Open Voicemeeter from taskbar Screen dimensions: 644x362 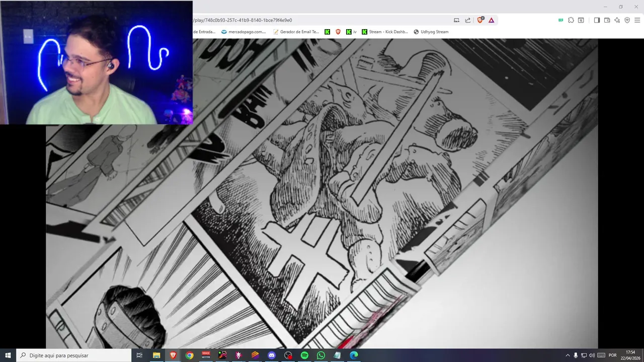(x=206, y=355)
